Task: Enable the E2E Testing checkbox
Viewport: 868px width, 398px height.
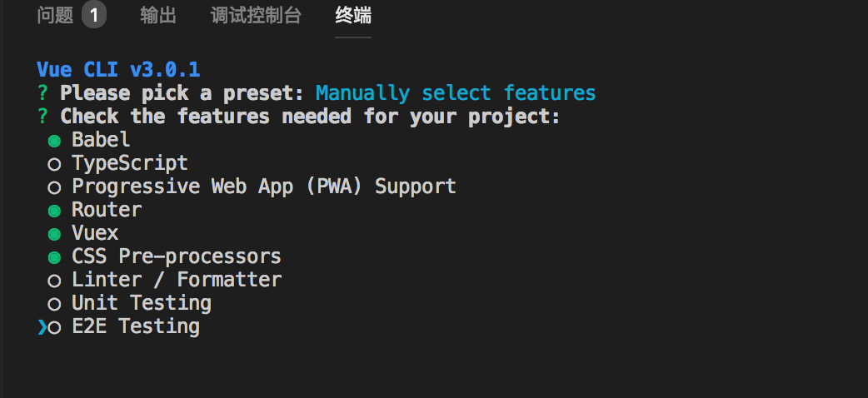Action: pyautogui.click(x=55, y=328)
